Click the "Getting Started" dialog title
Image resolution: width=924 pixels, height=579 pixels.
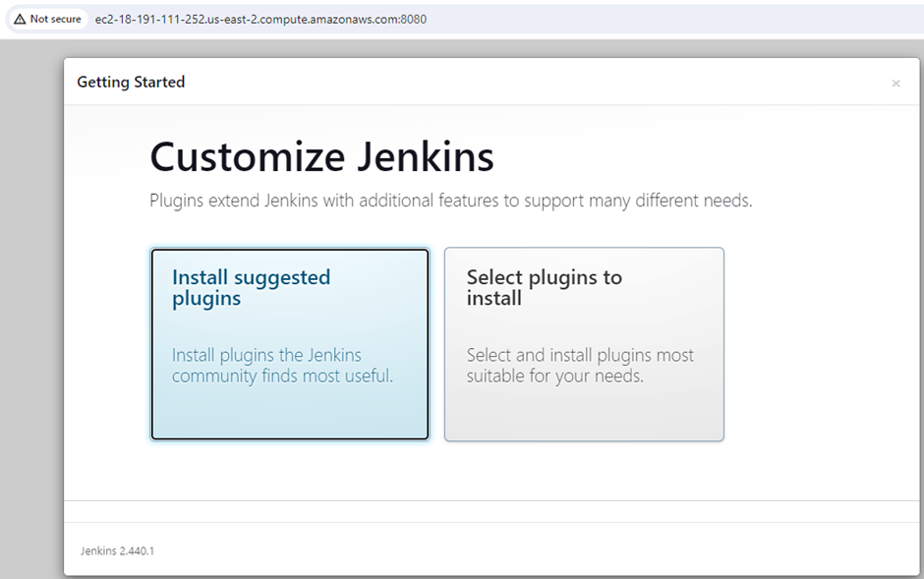[131, 82]
